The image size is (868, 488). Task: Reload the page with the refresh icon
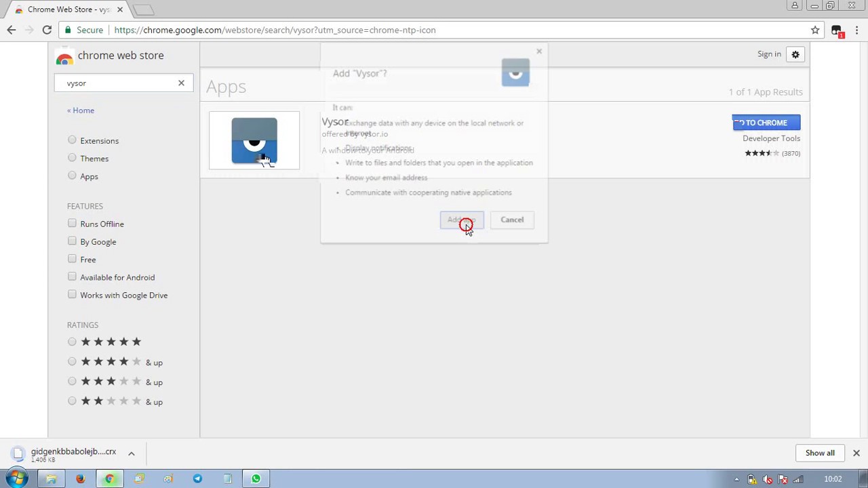point(47,30)
